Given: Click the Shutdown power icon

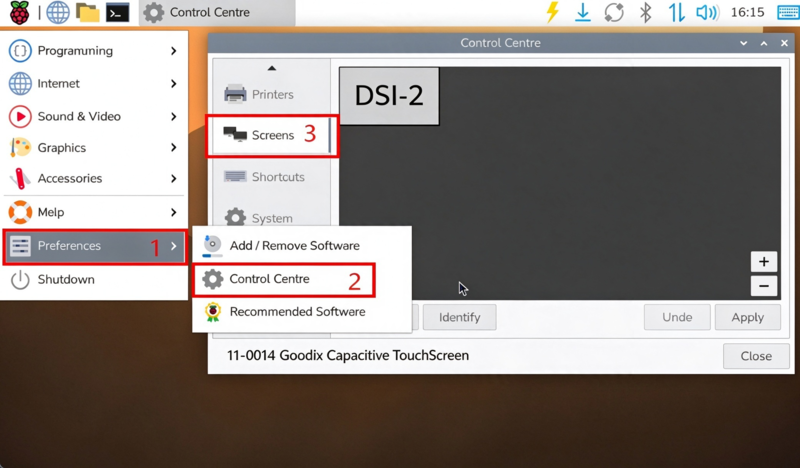Looking at the screenshot, I should click(20, 280).
